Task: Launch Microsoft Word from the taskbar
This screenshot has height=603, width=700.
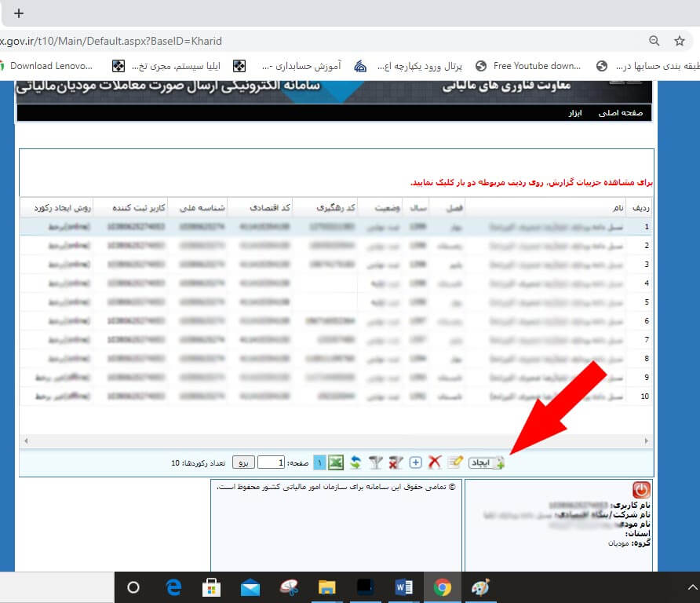Action: [x=403, y=587]
